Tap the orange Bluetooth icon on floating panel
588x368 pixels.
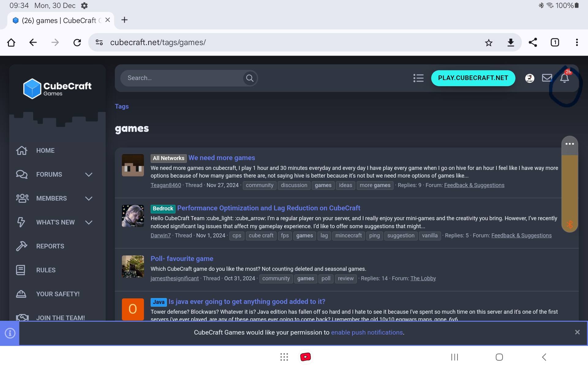click(x=570, y=224)
